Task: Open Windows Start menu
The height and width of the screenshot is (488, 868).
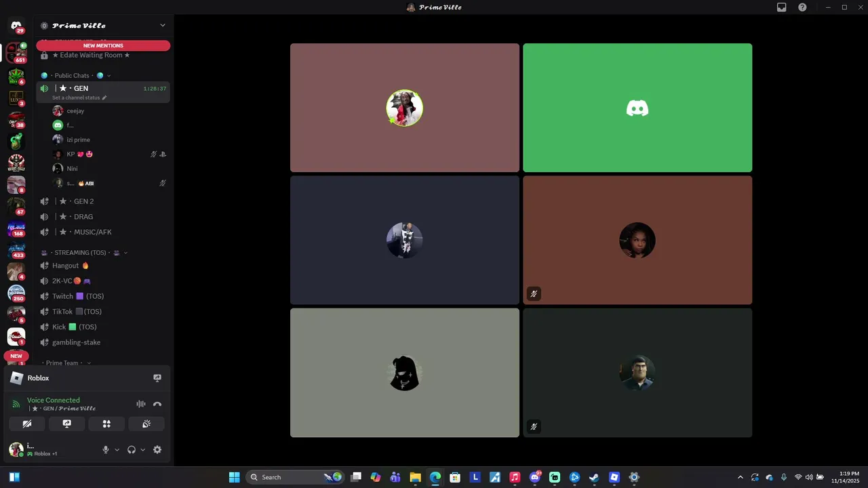Action: click(234, 477)
